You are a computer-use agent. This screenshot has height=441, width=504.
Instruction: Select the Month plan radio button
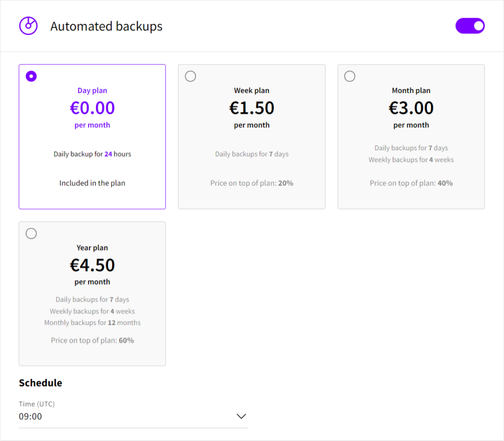coord(350,76)
